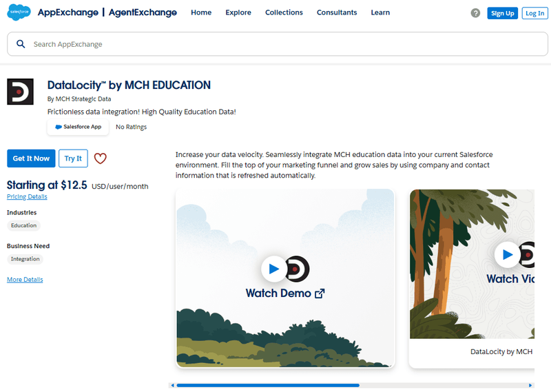
Task: Click the Watch Demo thumbnail card
Action: 285,278
